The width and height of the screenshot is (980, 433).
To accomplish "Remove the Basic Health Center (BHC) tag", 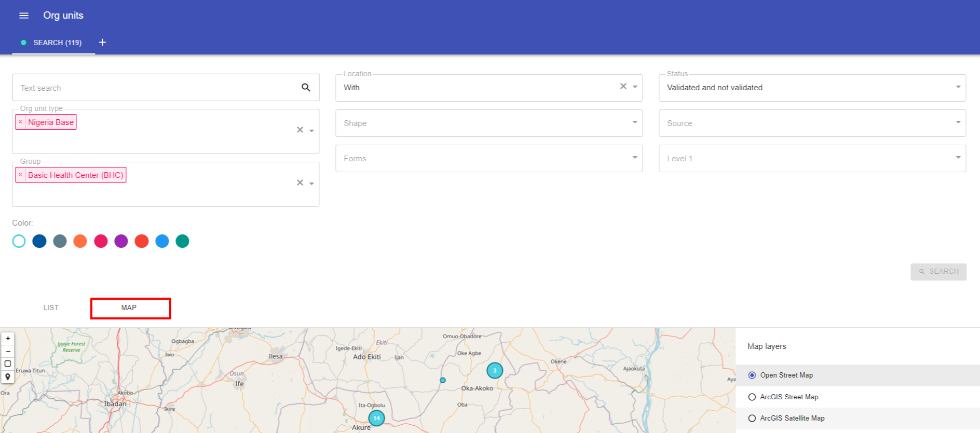I will click(20, 175).
